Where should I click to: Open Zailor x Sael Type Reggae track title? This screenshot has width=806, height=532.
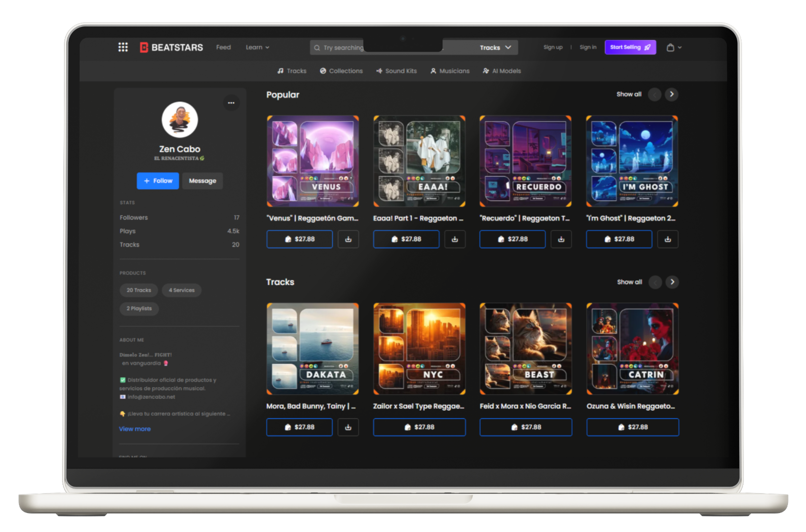coord(419,406)
